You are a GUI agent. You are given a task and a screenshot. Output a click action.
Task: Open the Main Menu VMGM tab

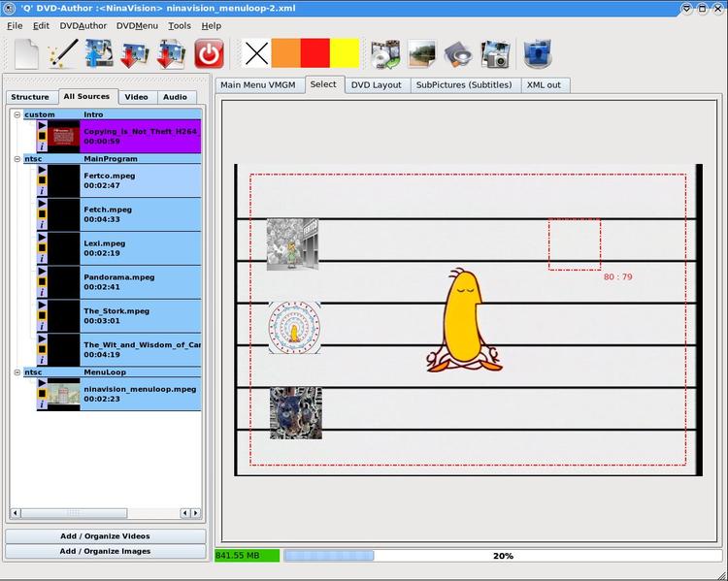pyautogui.click(x=258, y=85)
